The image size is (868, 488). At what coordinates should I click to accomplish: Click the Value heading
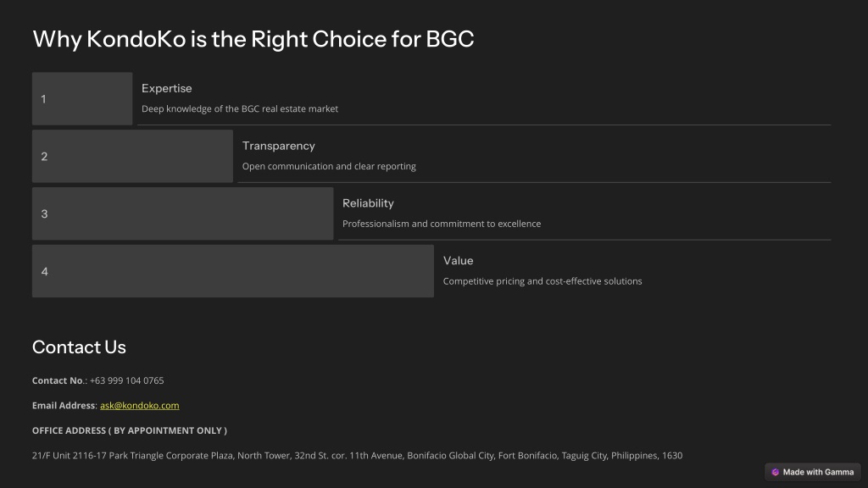[459, 261]
